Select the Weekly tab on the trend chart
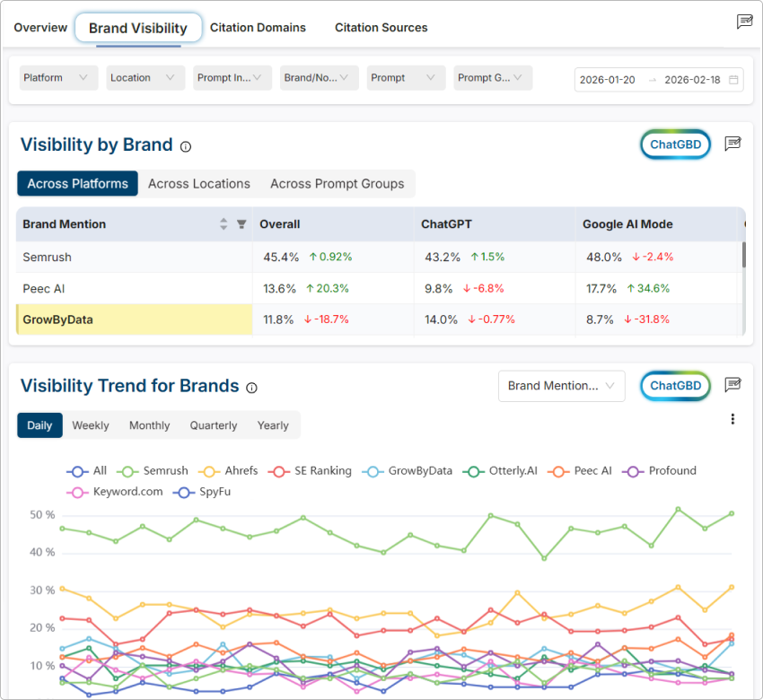 (90, 424)
